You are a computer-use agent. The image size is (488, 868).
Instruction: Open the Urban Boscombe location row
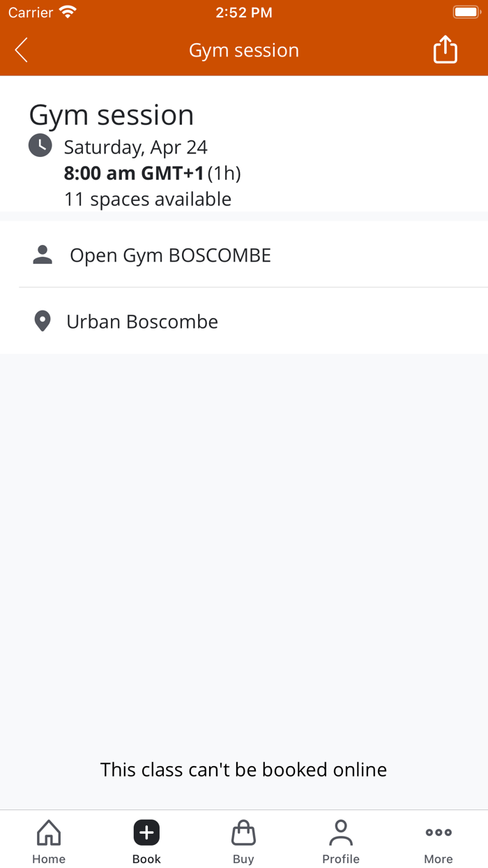[142, 322]
